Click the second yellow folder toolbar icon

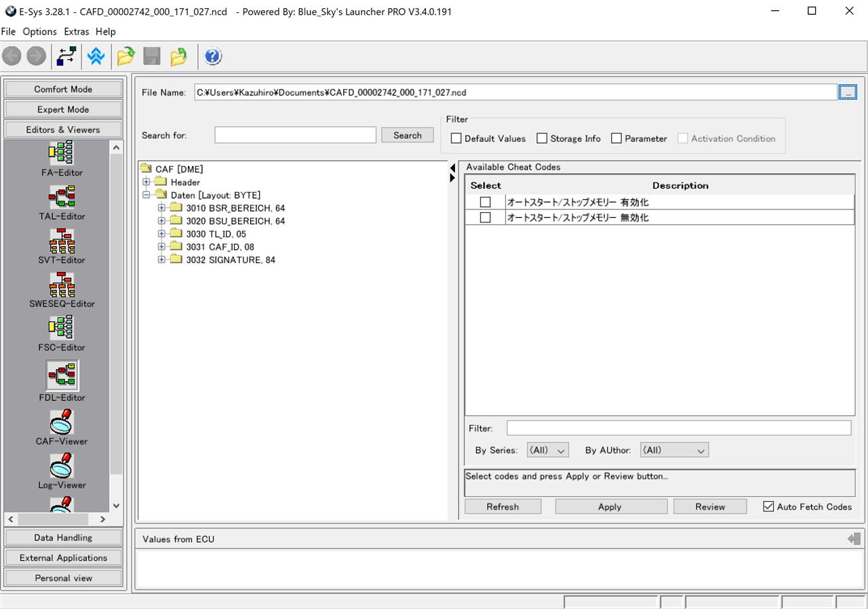pyautogui.click(x=179, y=56)
